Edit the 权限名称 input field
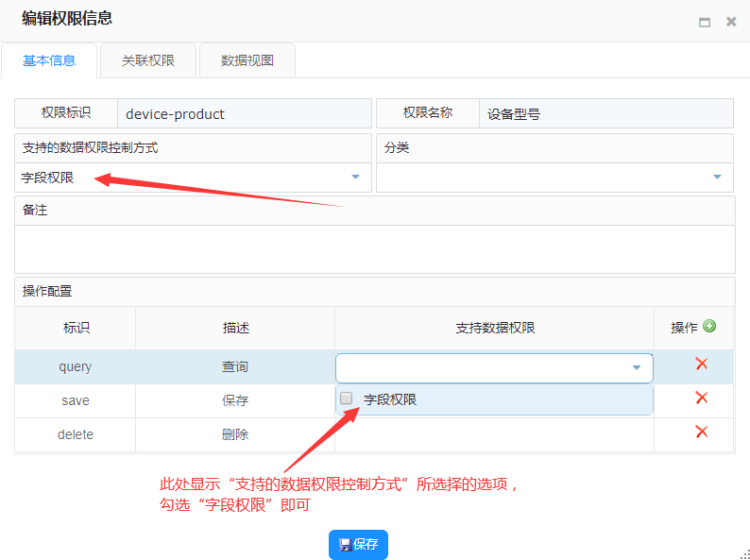The height and width of the screenshot is (560, 750). 605,114
